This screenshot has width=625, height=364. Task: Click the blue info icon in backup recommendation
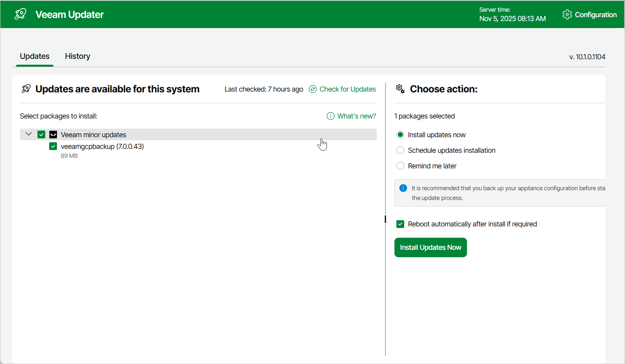[x=403, y=188]
